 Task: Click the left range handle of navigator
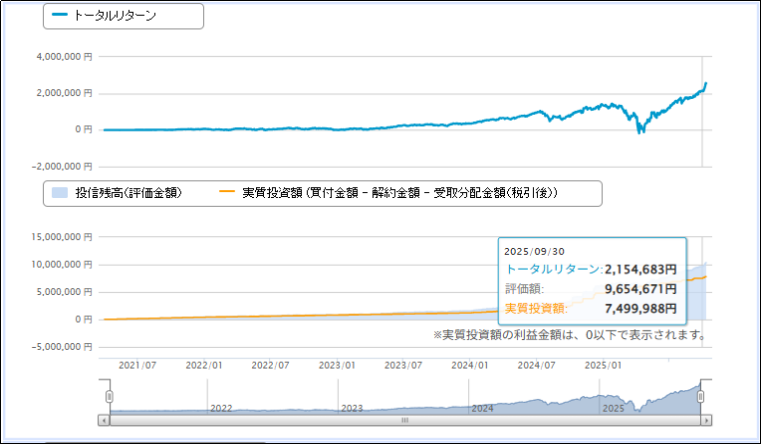pos(109,397)
